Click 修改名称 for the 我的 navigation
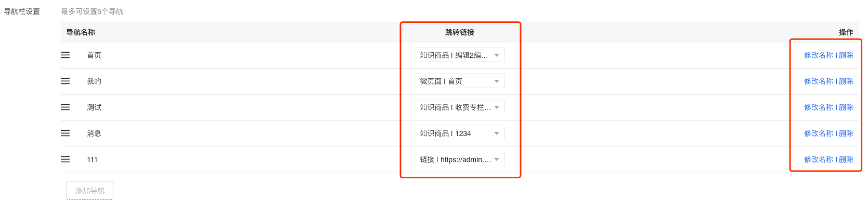Image resolution: width=868 pixels, height=208 pixels. coord(818,81)
